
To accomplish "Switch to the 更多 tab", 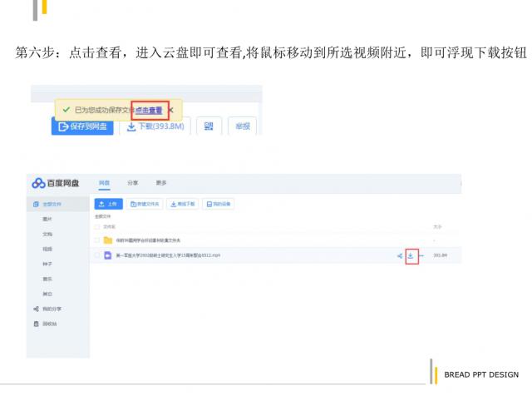I will coord(160,183).
